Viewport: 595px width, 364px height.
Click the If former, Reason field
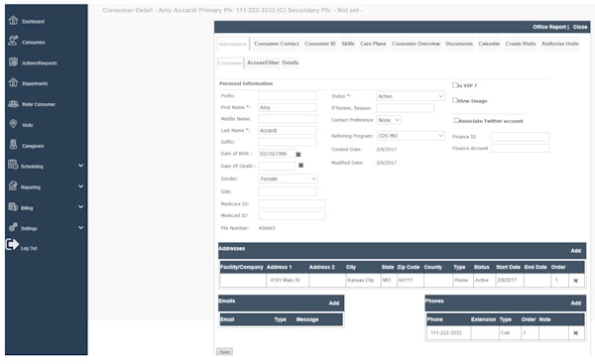[405, 108]
